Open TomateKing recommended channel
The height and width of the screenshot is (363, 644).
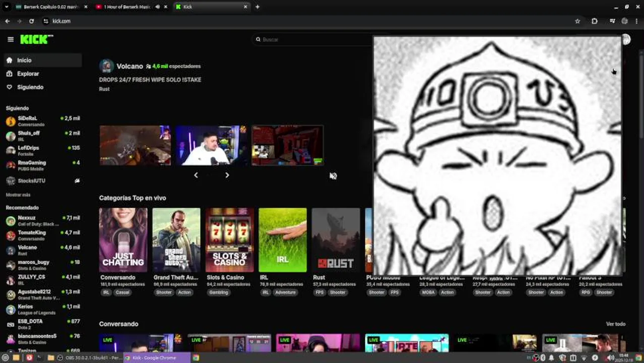click(42, 235)
